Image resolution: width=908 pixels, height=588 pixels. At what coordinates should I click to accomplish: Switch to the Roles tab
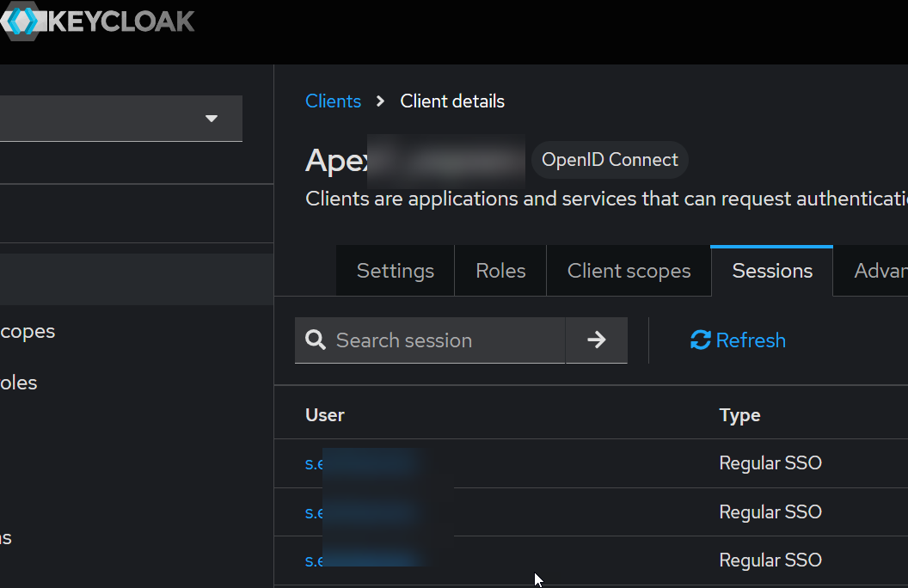[500, 271]
